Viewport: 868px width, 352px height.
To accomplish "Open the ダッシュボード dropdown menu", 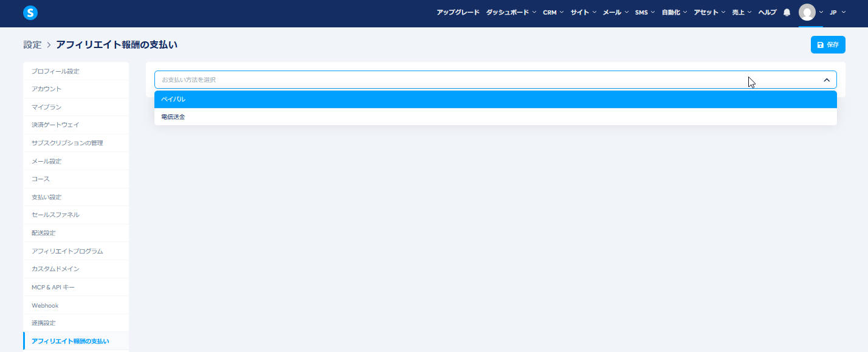I will pyautogui.click(x=511, y=12).
